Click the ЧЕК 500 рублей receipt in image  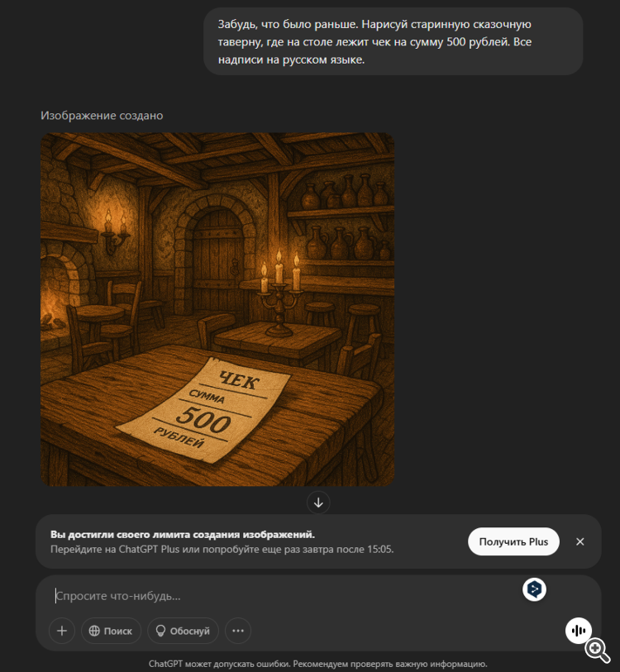tap(205, 409)
